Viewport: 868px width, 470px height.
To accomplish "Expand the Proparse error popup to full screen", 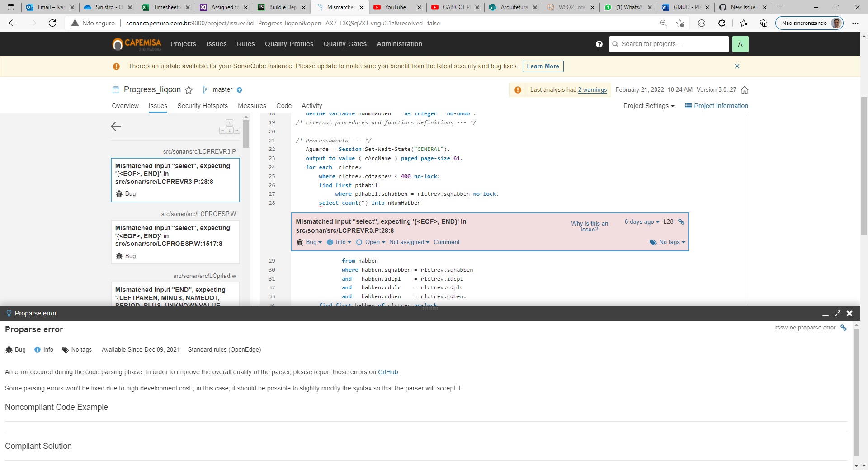I will click(x=837, y=313).
